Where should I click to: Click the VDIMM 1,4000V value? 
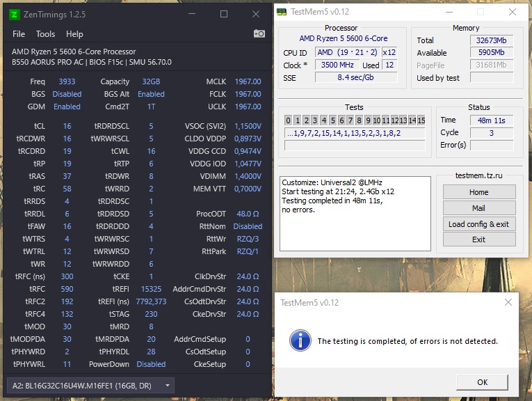tap(248, 176)
